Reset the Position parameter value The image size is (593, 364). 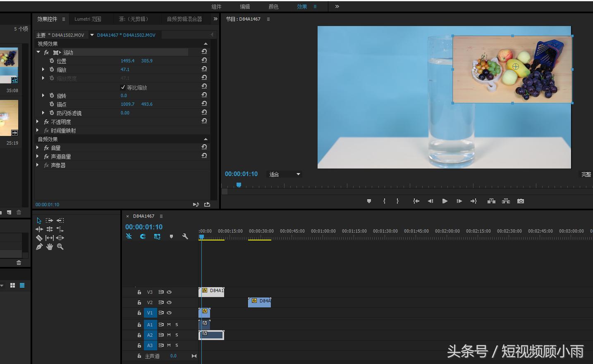click(204, 60)
